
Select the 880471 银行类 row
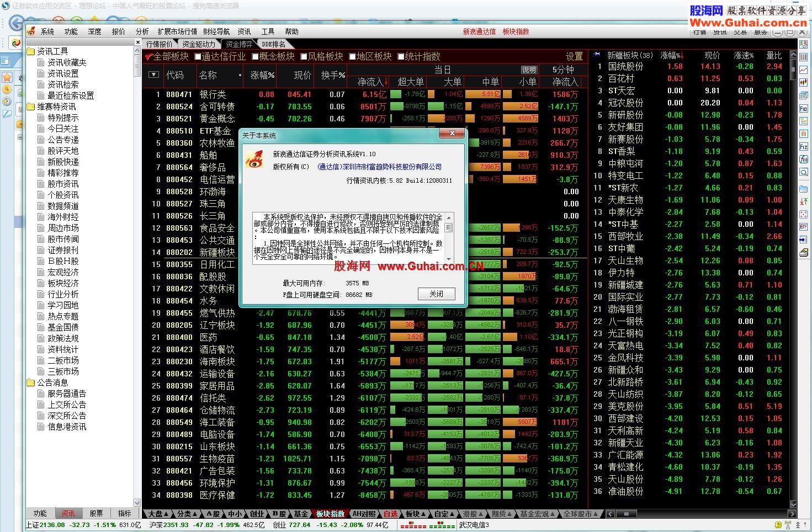[x=364, y=94]
